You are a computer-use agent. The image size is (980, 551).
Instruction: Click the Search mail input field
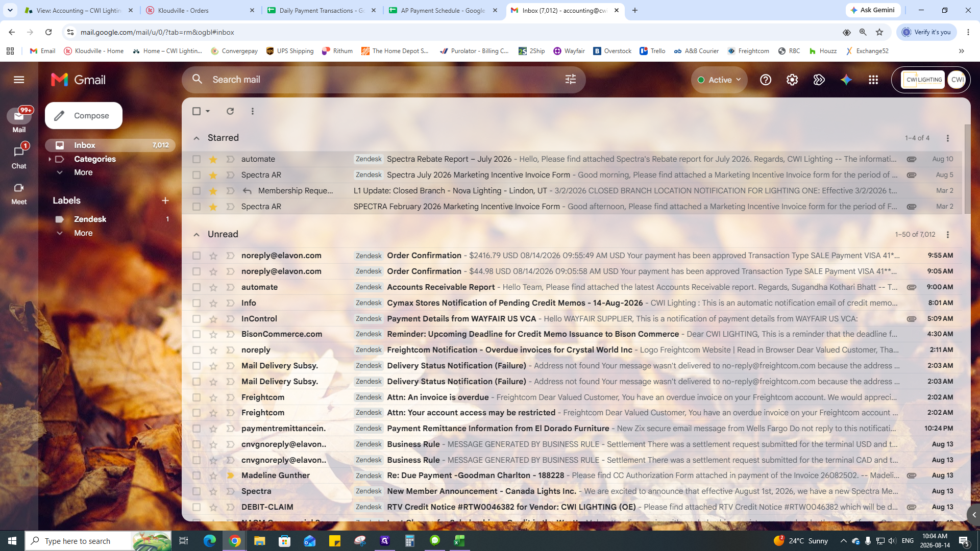pyautogui.click(x=383, y=80)
